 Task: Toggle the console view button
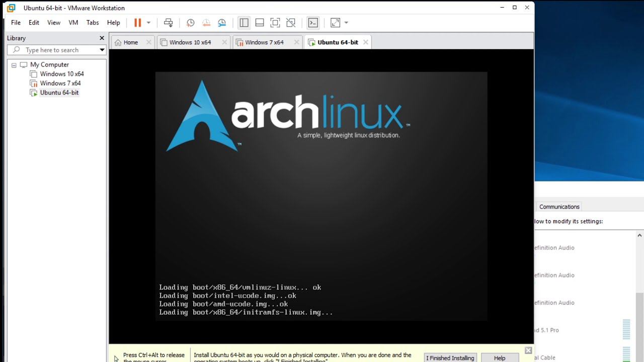(313, 23)
